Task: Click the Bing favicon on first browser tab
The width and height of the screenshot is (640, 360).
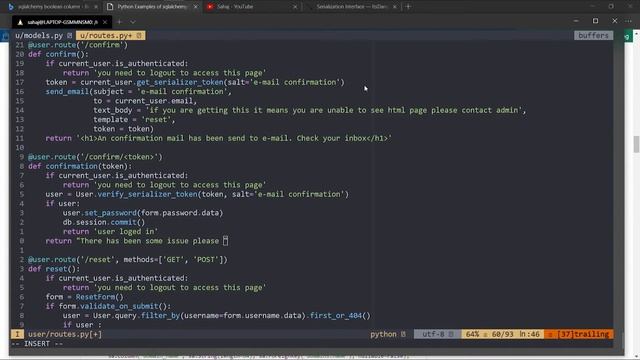Action: pos(11,7)
